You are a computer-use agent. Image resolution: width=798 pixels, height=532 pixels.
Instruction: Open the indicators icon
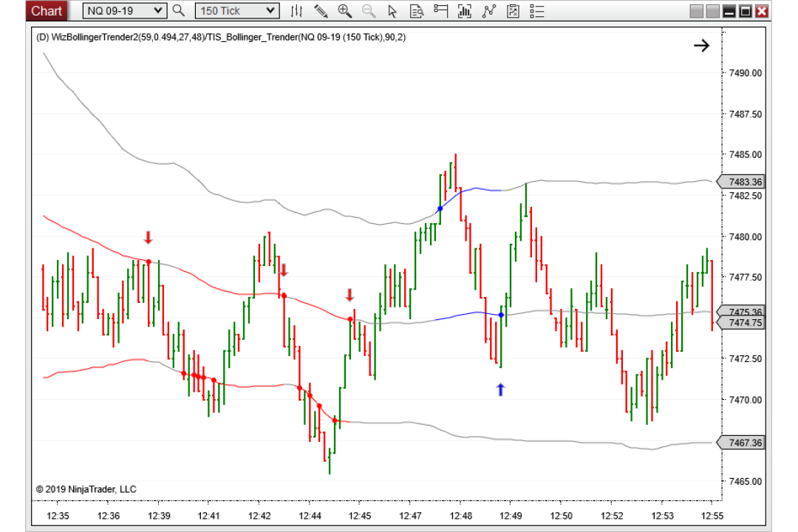click(x=465, y=10)
